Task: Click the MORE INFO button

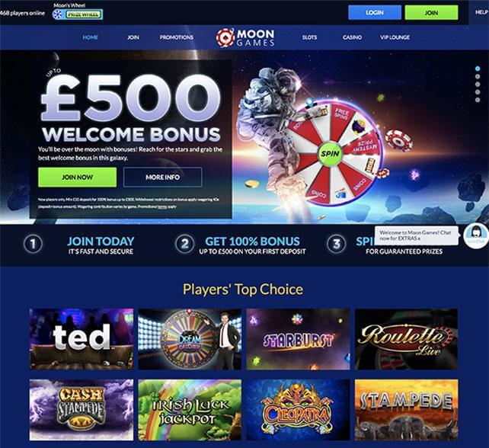Action: pos(162,178)
